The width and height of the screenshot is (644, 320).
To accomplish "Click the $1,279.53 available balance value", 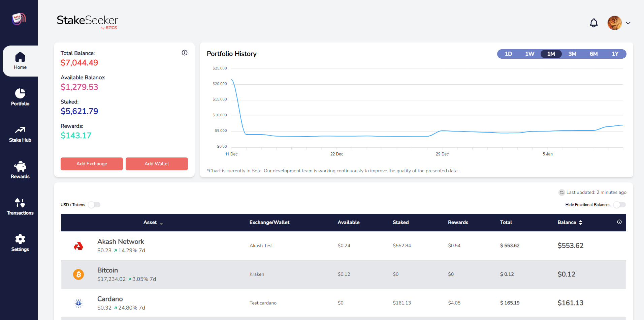I will pyautogui.click(x=79, y=87).
